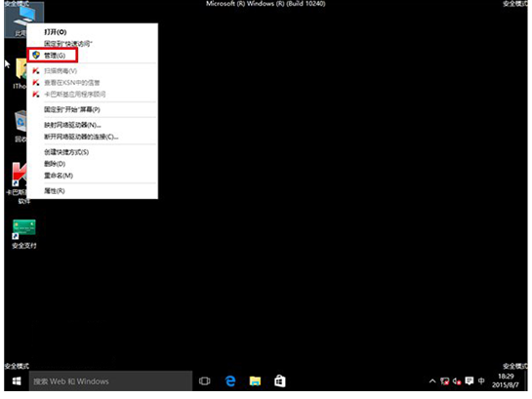Choose 打开(O) in the context menu
The width and height of the screenshot is (532, 399).
tap(92, 32)
